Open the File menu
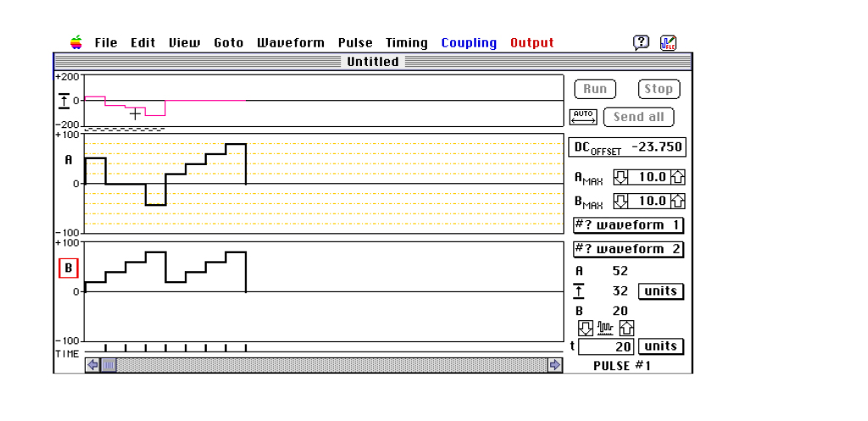The image size is (868, 421). (x=106, y=42)
